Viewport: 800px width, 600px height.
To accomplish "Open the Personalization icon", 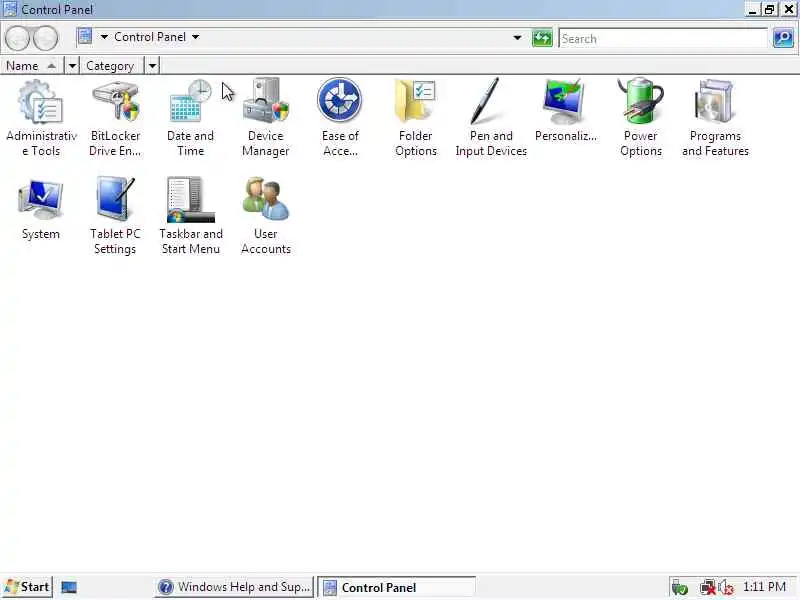I will 564,102.
